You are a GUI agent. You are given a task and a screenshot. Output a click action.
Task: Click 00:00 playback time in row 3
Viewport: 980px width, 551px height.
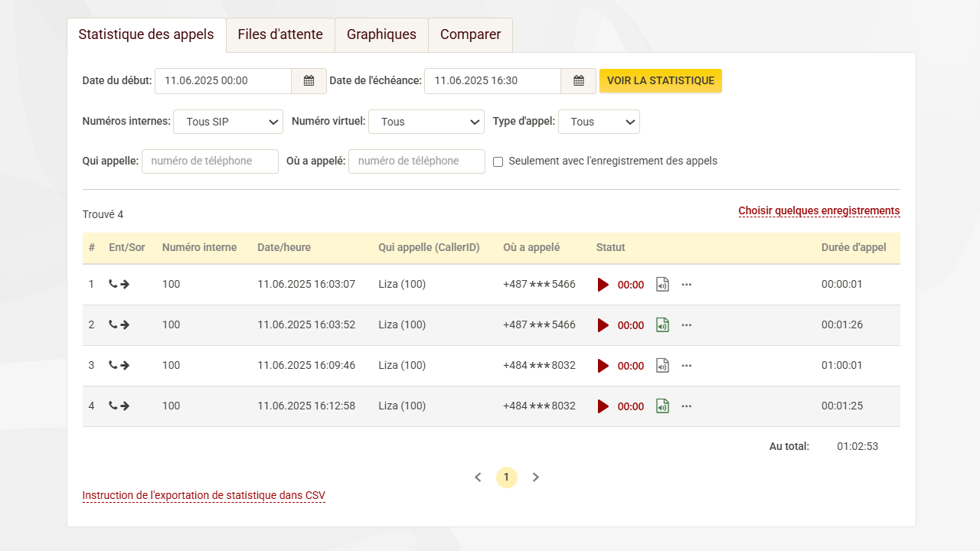[x=631, y=366]
